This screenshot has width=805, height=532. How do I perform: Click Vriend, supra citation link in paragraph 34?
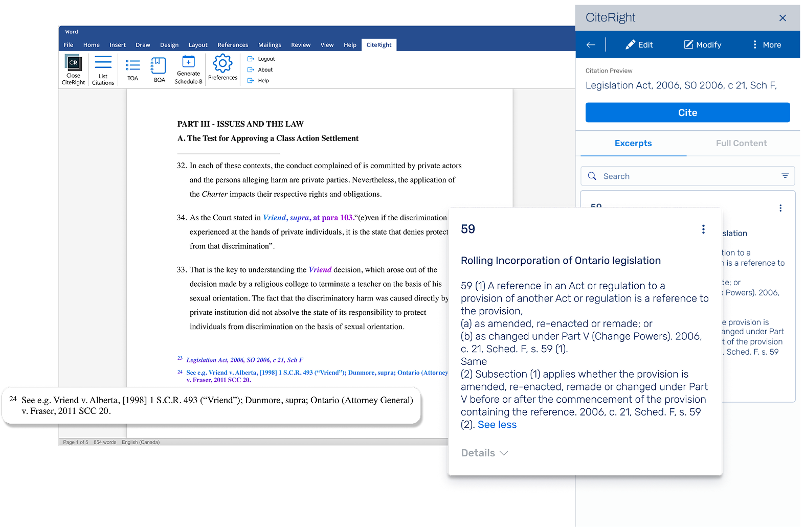(x=308, y=218)
